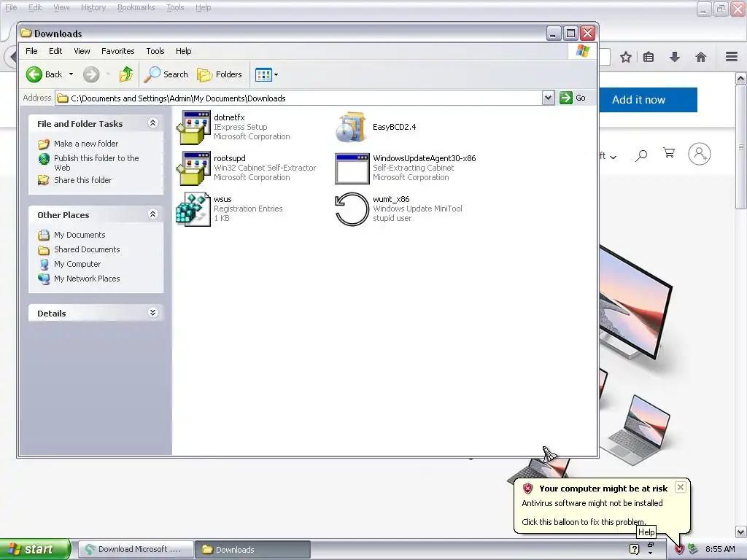Go up one folder level
This screenshot has width=747, height=560.
click(x=126, y=74)
